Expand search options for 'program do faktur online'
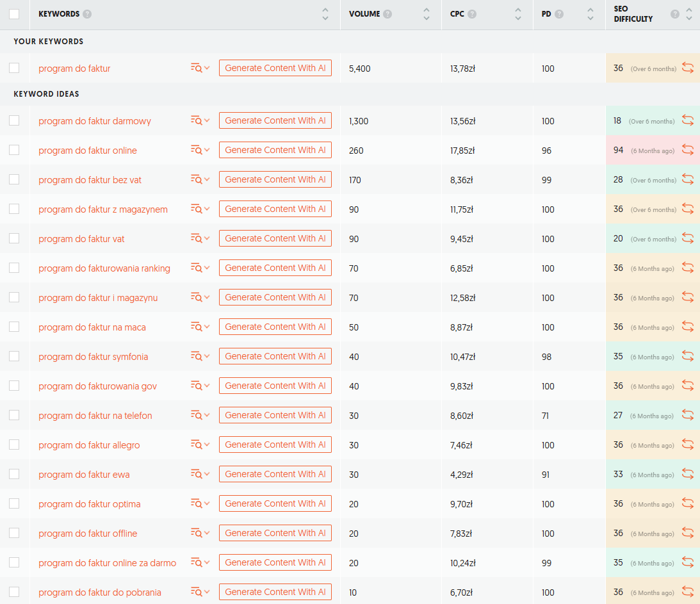The height and width of the screenshot is (604, 700). pyautogui.click(x=200, y=150)
